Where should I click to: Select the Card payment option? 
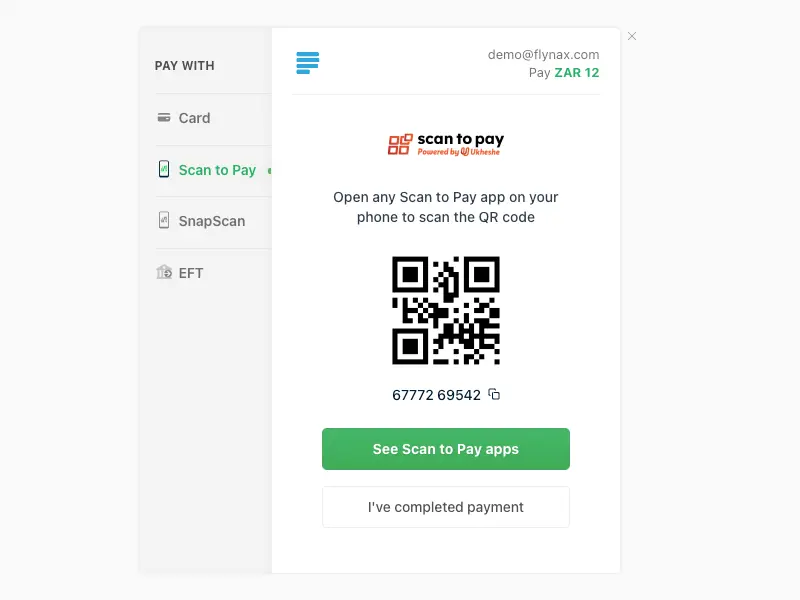[213, 118]
